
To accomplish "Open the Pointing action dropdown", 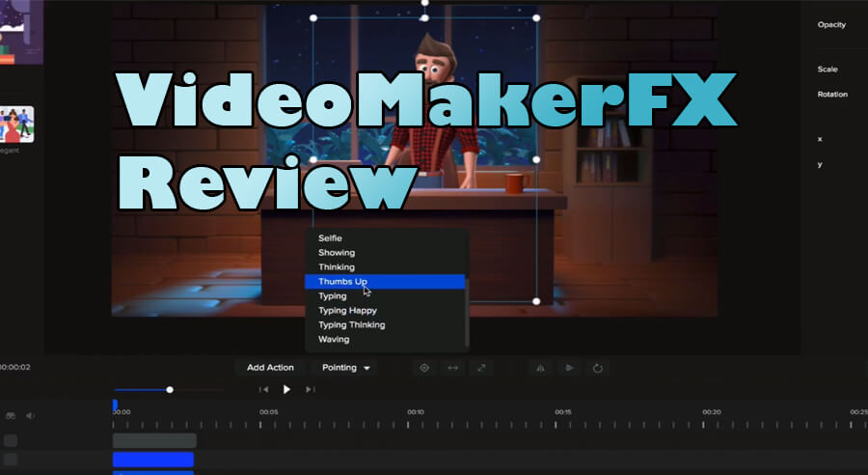I will (345, 368).
